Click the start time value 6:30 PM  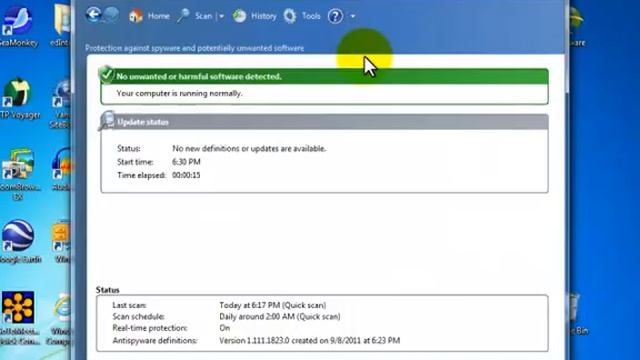(x=186, y=162)
